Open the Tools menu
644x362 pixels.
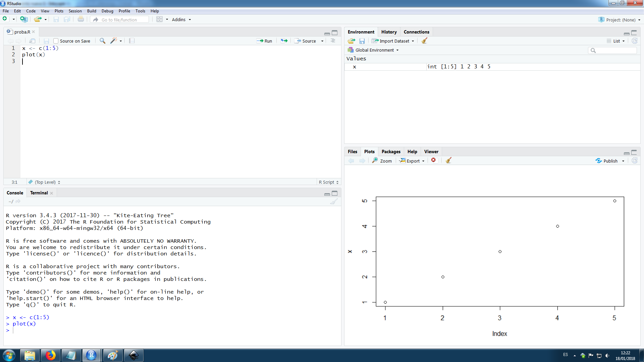[x=140, y=11]
